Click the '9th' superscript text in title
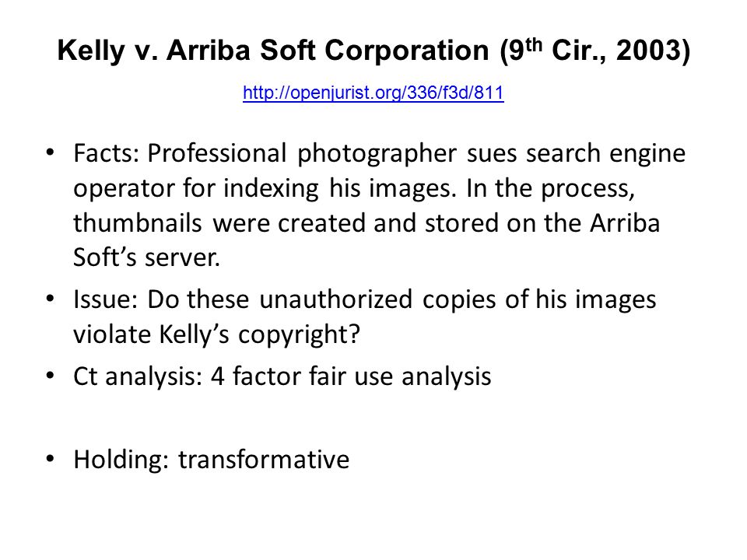 (525, 48)
